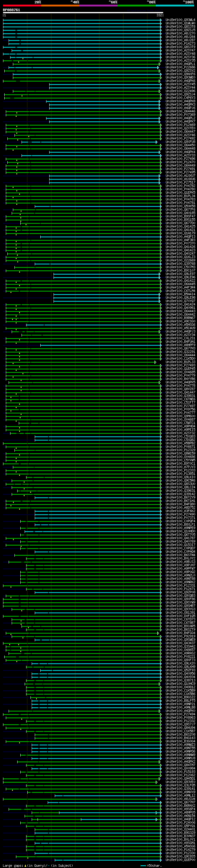Screen dimensions: 197x868
Task: Select the UniRef100_A8J264 hit label
Action: pos(180,37)
